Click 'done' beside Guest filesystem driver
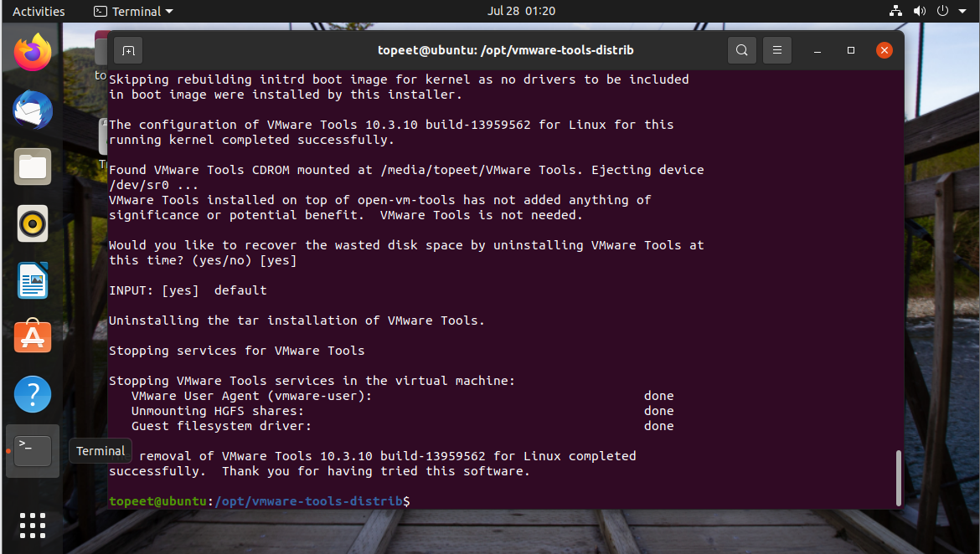 tap(658, 426)
